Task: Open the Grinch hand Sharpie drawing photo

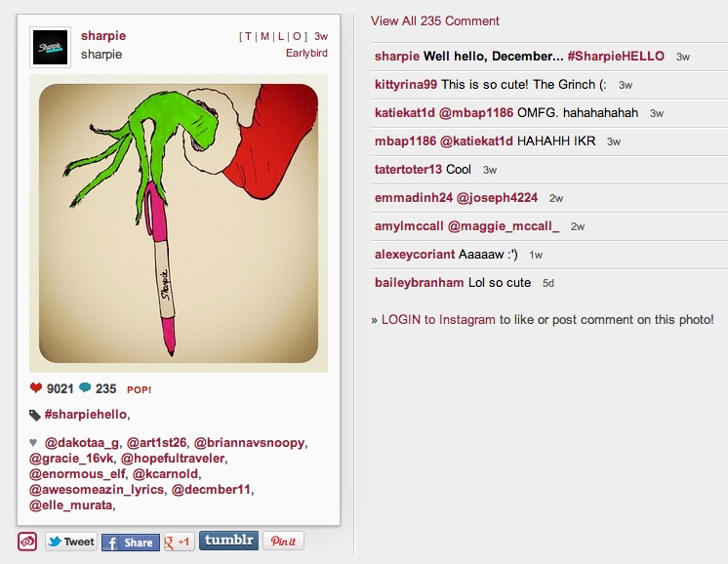Action: click(x=179, y=223)
